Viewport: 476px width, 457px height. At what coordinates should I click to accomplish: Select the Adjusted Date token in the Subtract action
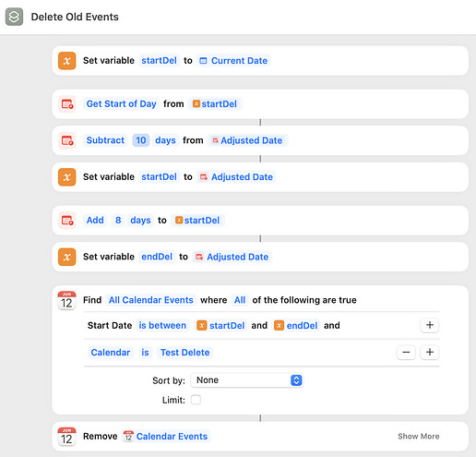tap(247, 140)
